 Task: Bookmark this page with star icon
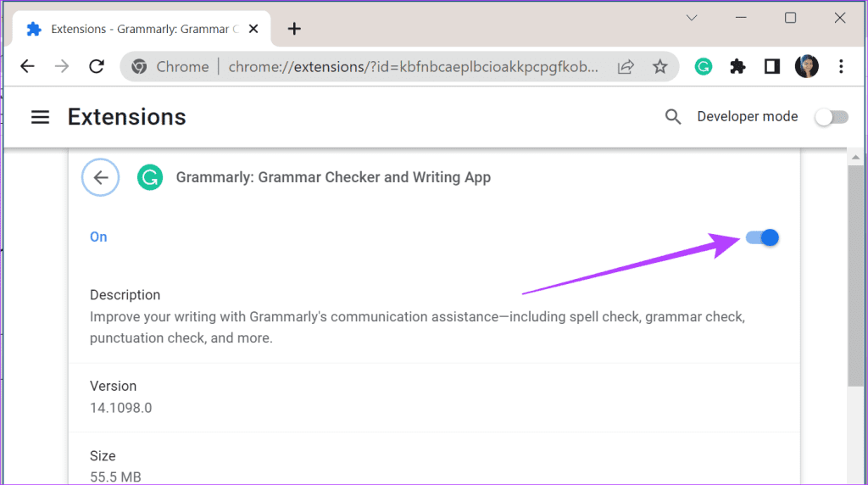tap(659, 66)
